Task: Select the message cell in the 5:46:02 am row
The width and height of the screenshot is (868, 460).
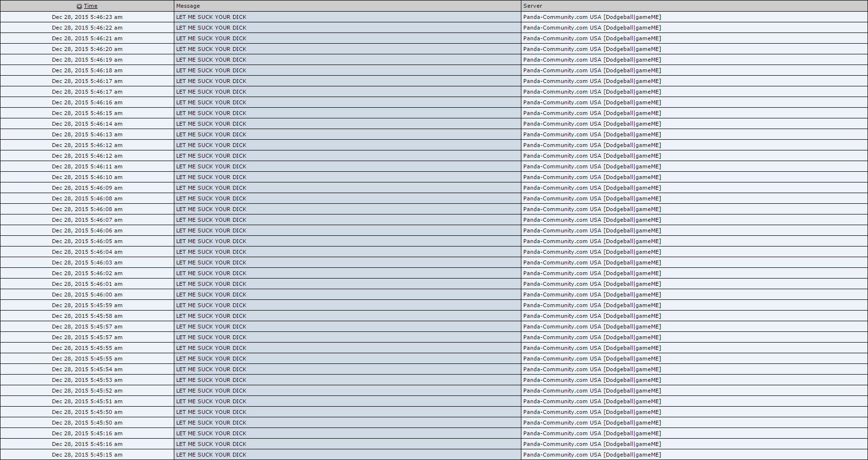Action: 211,273
